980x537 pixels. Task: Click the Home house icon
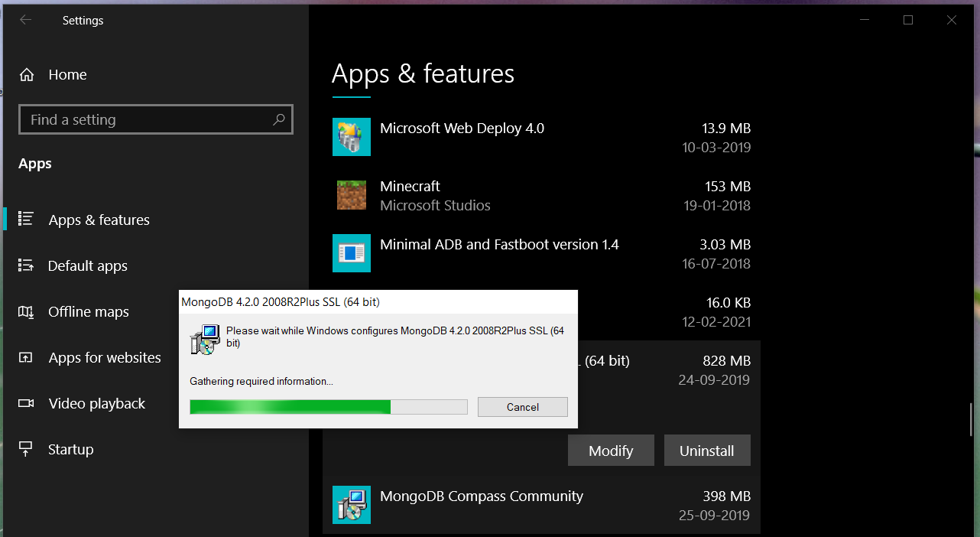[27, 75]
